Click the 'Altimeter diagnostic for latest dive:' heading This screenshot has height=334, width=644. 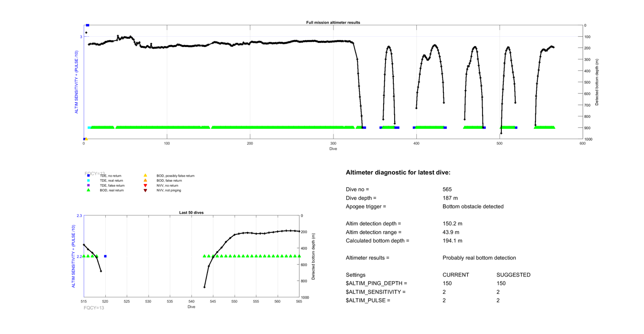398,173
